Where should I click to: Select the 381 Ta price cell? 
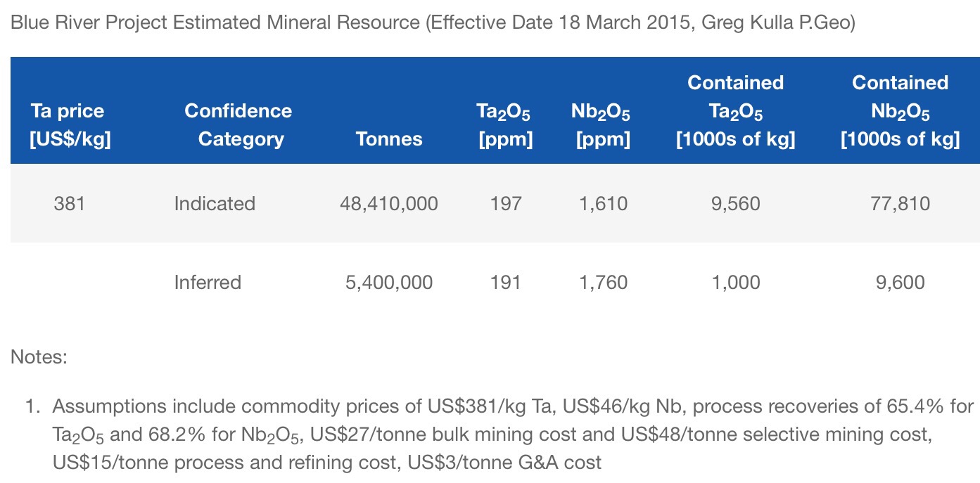(x=69, y=204)
